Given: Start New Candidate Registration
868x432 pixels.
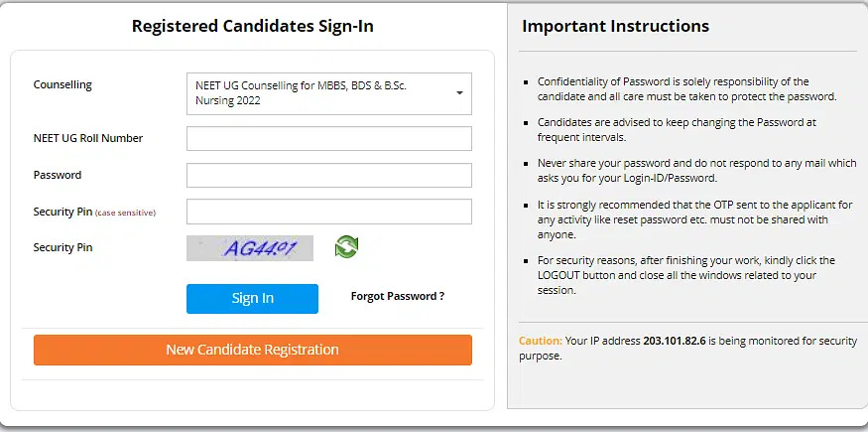Looking at the screenshot, I should point(252,350).
